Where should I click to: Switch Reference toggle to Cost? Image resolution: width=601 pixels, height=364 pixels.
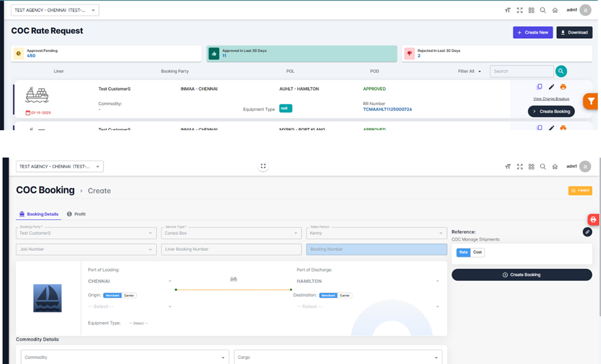click(x=478, y=252)
